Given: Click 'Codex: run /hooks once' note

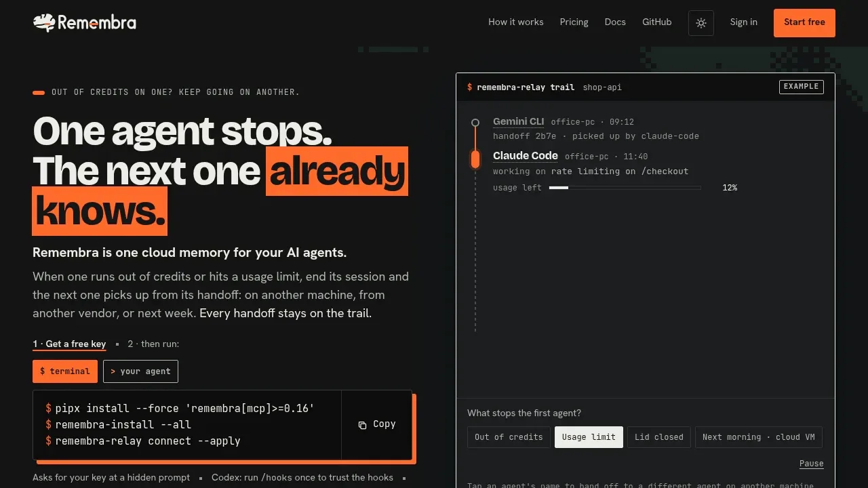Looking at the screenshot, I should pyautogui.click(x=302, y=478).
